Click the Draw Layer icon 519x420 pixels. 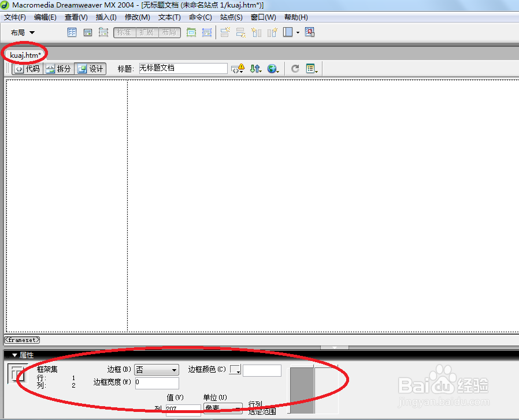pos(103,32)
